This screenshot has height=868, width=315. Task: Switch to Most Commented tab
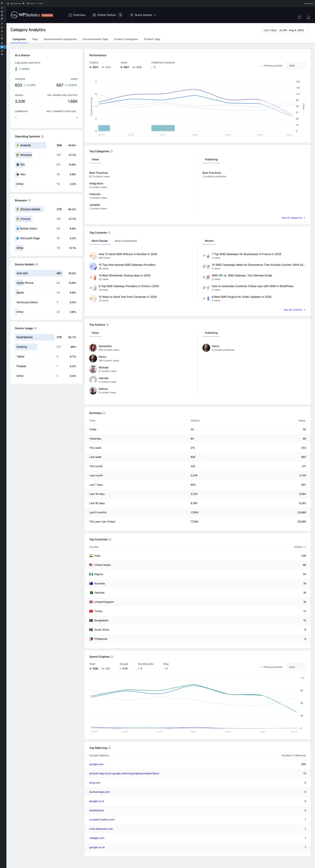(x=126, y=241)
